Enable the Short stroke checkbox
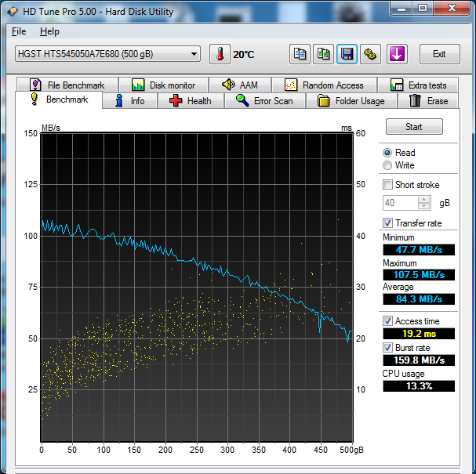476x474 pixels. click(387, 185)
